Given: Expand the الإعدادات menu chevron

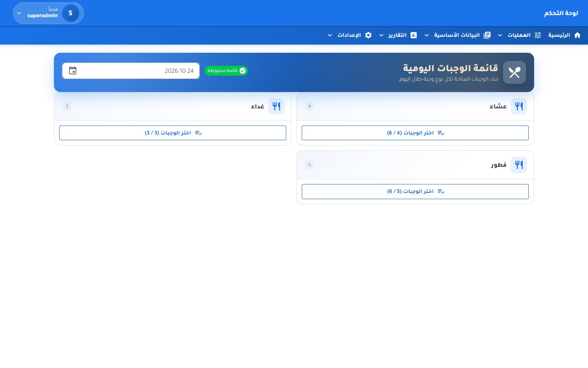Looking at the screenshot, I should [330, 36].
